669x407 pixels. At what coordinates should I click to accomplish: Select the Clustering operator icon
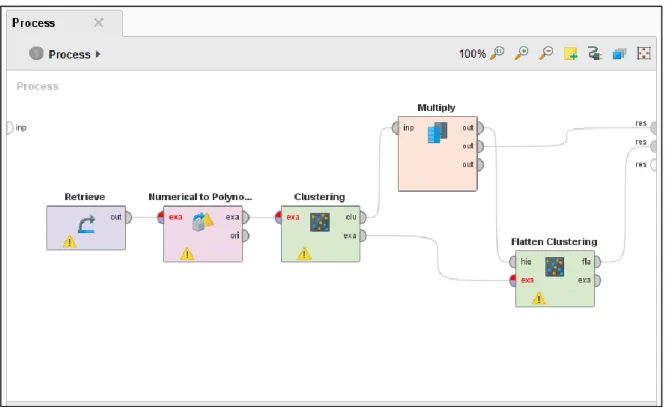[x=320, y=222]
